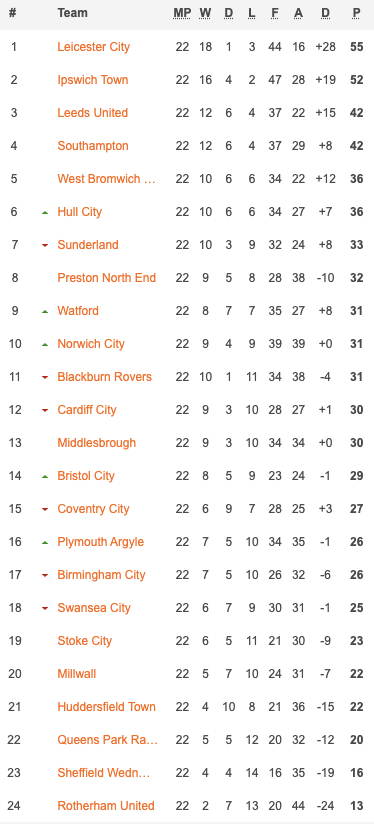Click the green up arrow beside Hull City
Viewport: 374px width, 824px height.
coord(45,212)
